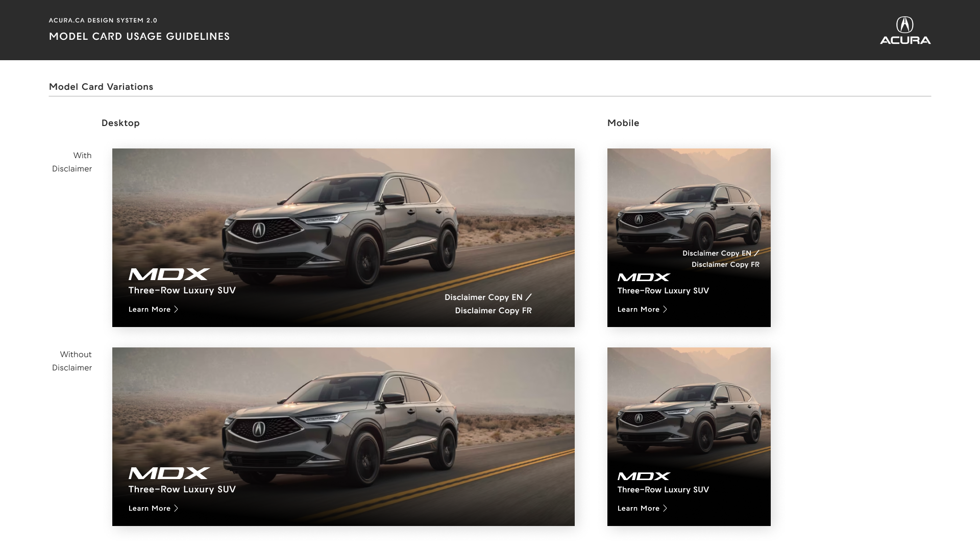Screen dimensions: 980x551
Task: Click MDX wordmark on mobile card with disclaimer
Action: click(644, 278)
